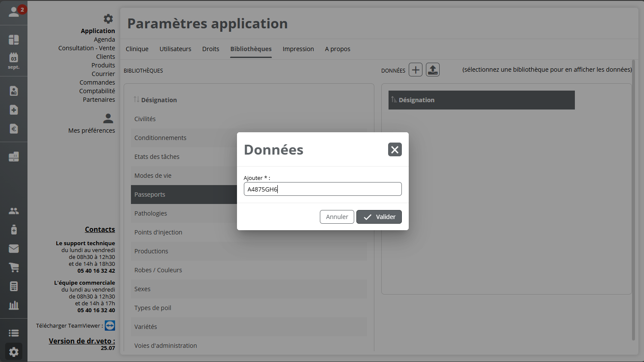Open the shopping cart icon in sidebar
Viewport: 644px width, 362px height.
coord(14,268)
